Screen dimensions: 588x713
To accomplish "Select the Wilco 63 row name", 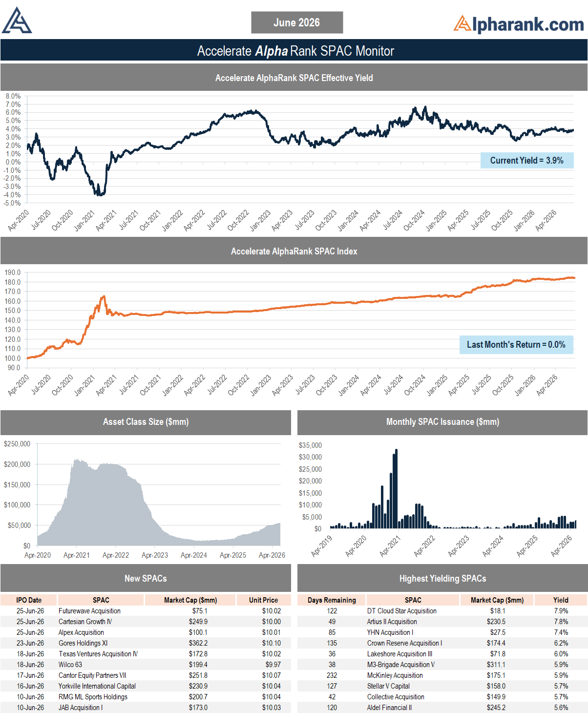I will 70,665.
